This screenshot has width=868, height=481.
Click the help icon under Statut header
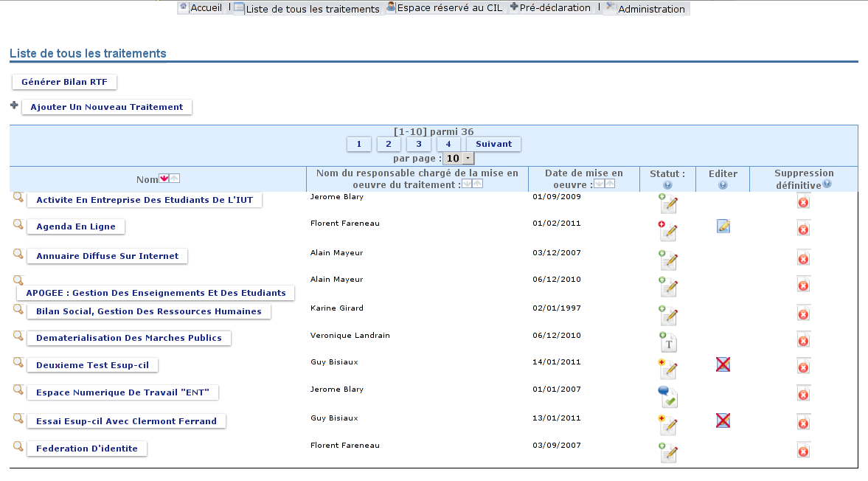pyautogui.click(x=667, y=185)
